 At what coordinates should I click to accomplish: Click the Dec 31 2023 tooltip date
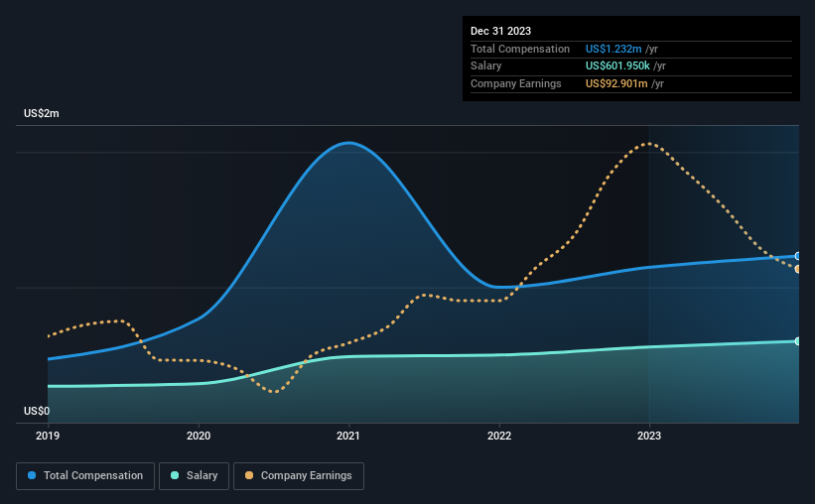point(500,31)
